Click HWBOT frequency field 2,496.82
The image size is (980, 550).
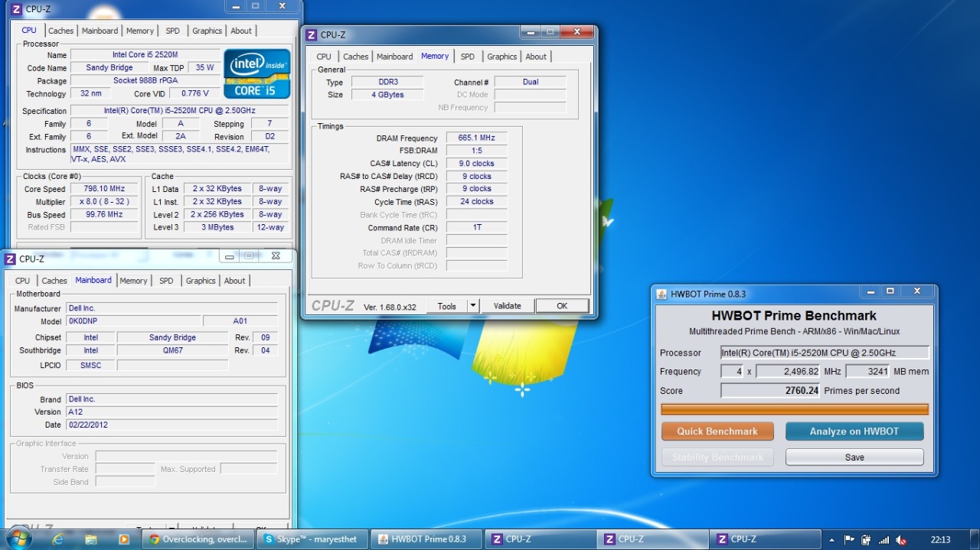tap(788, 372)
